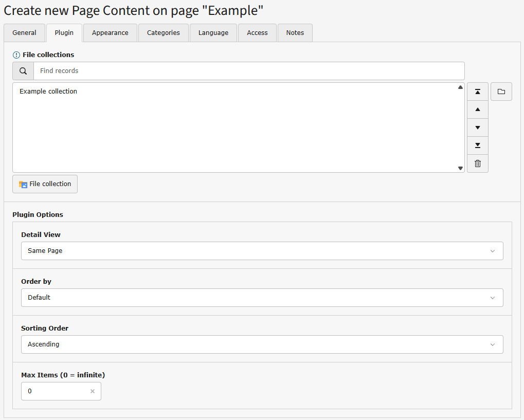Switch to the Appearance tab
The image size is (524, 420).
[110, 32]
